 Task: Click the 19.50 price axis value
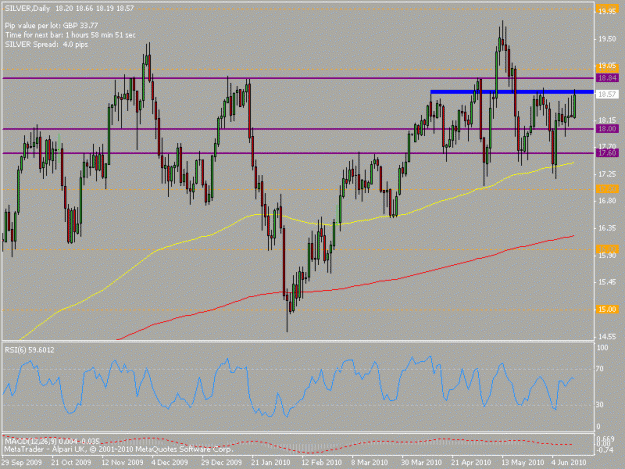coord(607,39)
